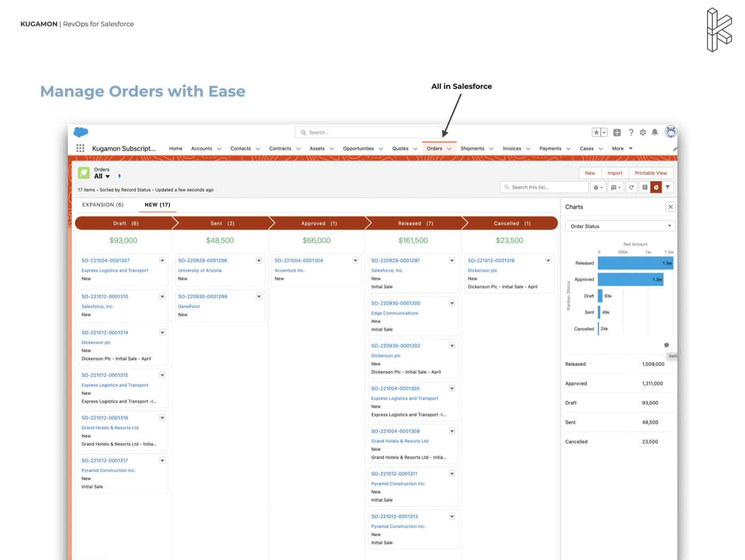Open the App Launcher grid icon

[80, 148]
